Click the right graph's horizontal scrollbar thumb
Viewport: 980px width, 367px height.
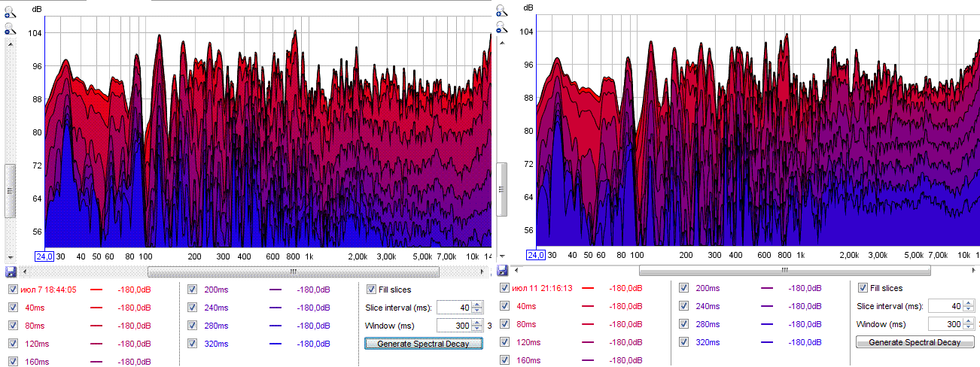click(784, 270)
